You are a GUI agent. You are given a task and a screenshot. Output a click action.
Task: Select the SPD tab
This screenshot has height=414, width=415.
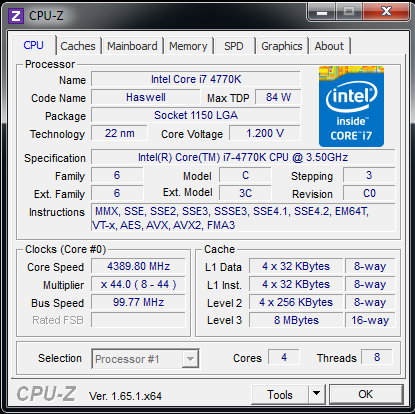point(234,46)
